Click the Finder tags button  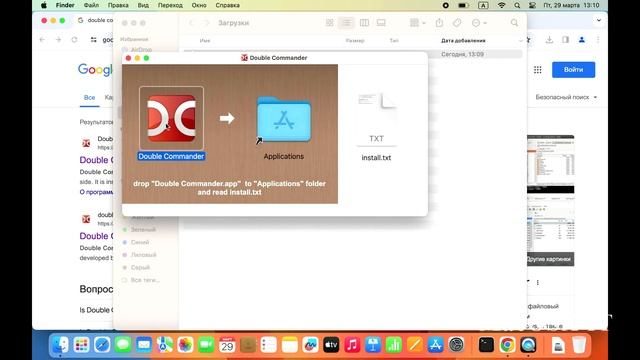[x=457, y=23]
